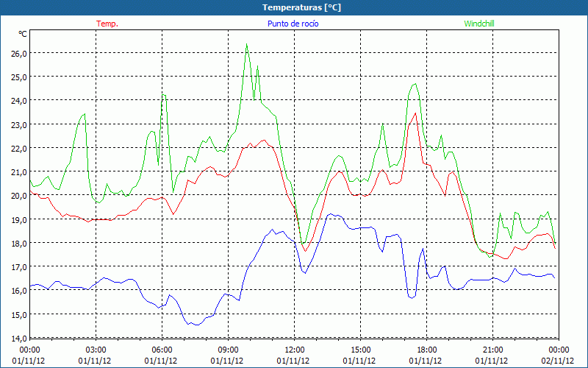
Task: Click the 22,0 y-axis value
Action: (x=20, y=149)
